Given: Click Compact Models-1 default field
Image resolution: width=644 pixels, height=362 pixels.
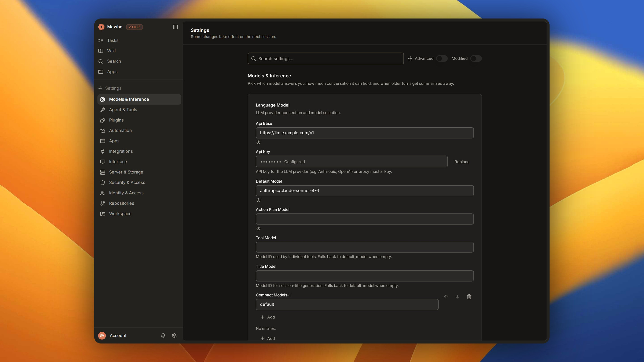Looking at the screenshot, I should pos(347,305).
